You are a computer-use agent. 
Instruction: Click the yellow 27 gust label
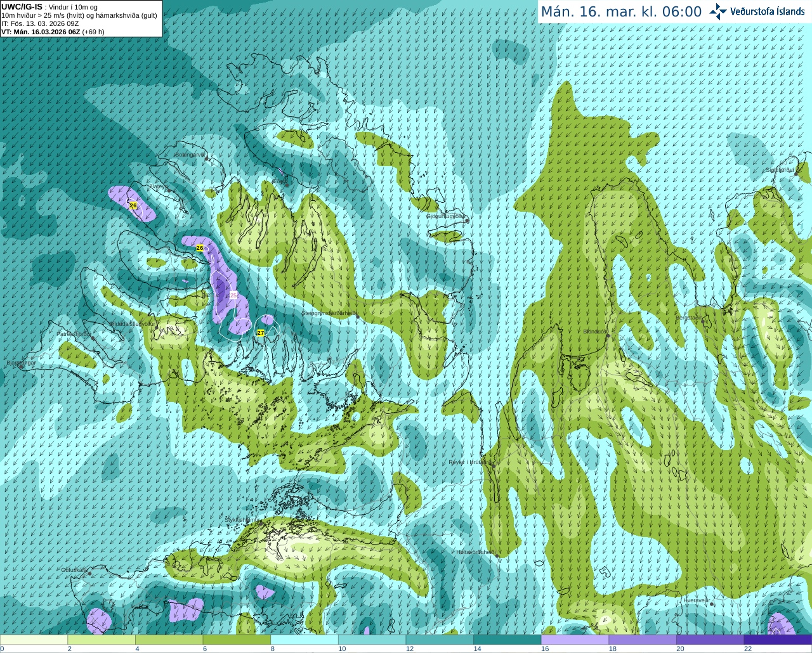261,333
